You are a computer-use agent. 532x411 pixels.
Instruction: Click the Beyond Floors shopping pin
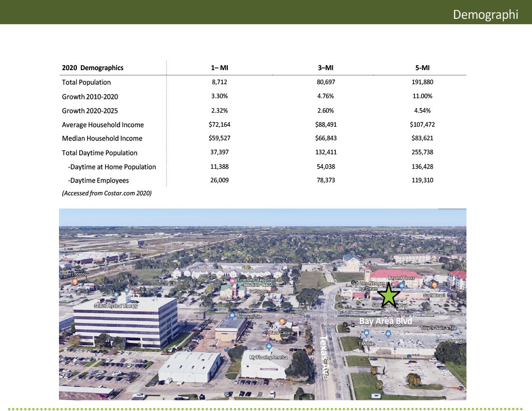pyautogui.click(x=402, y=286)
